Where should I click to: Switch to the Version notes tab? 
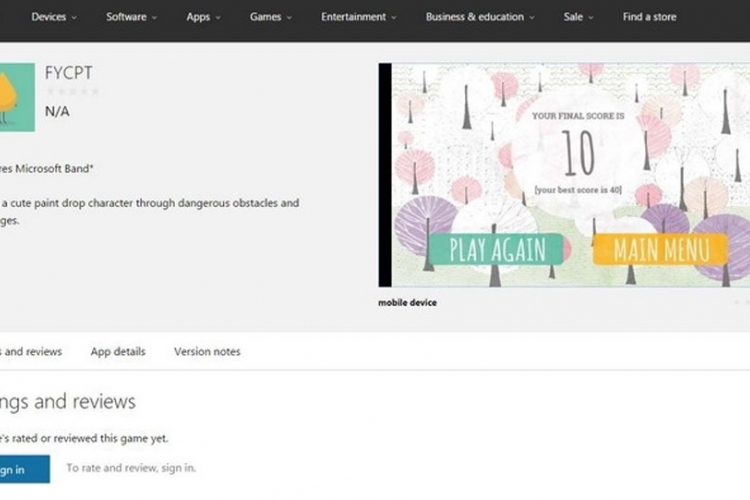pos(207,351)
